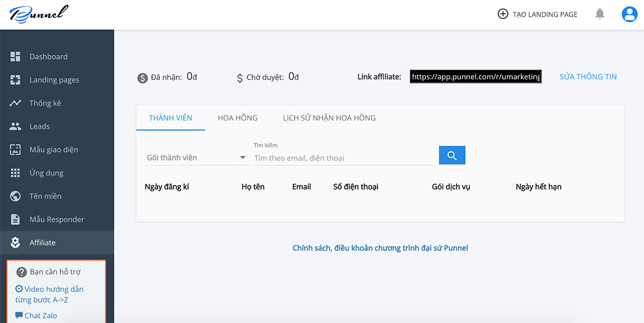Viewport: 644px width, 323px height.
Task: Click Tạo Landing Page button
Action: [537, 14]
